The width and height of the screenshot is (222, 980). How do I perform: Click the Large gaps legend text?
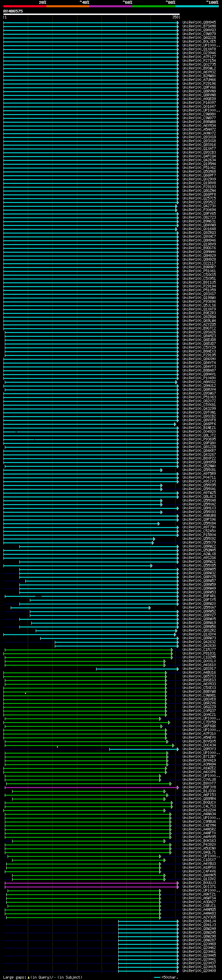tap(43, 977)
